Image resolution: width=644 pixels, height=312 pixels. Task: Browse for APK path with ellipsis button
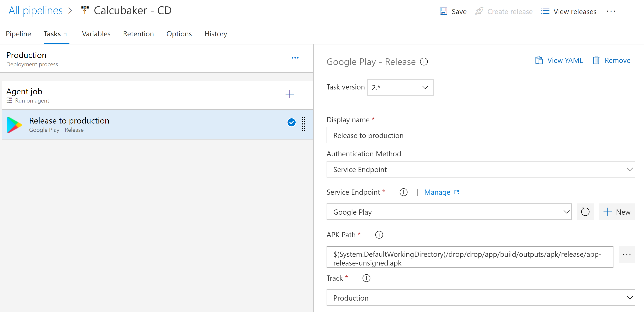(x=627, y=254)
